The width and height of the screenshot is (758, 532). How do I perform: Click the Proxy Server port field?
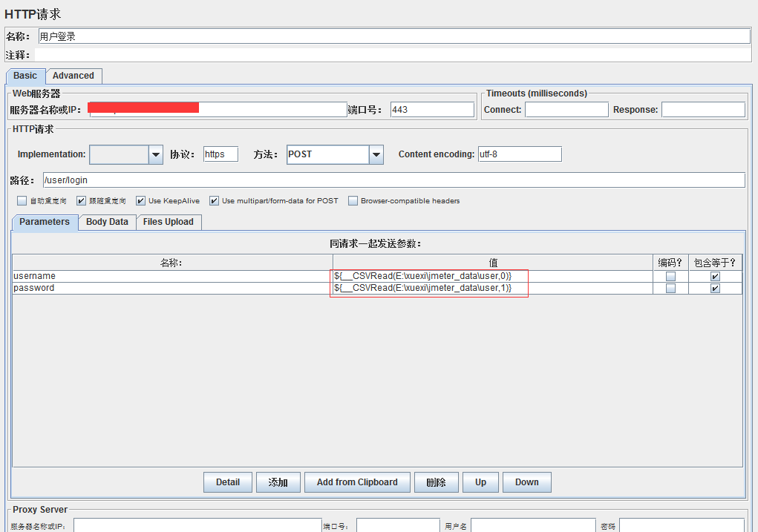point(398,526)
